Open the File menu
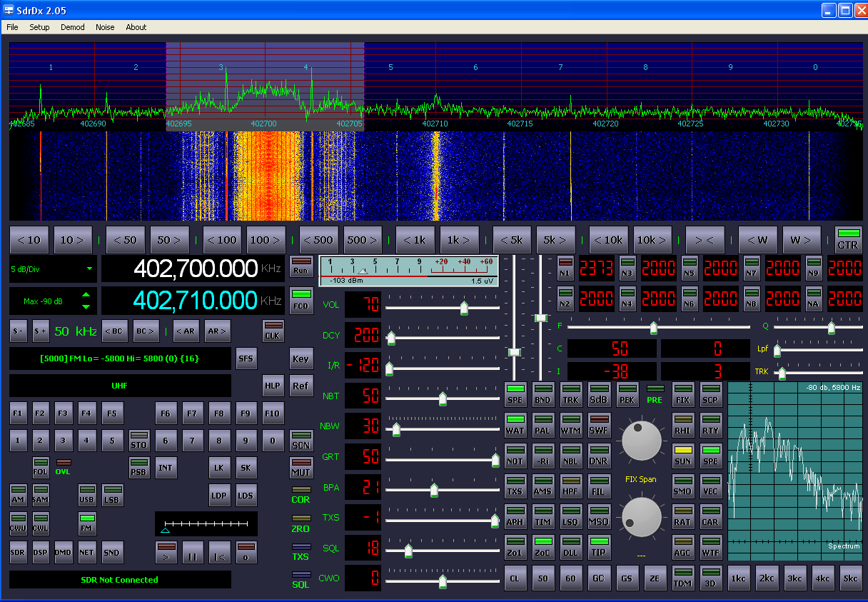 point(12,27)
